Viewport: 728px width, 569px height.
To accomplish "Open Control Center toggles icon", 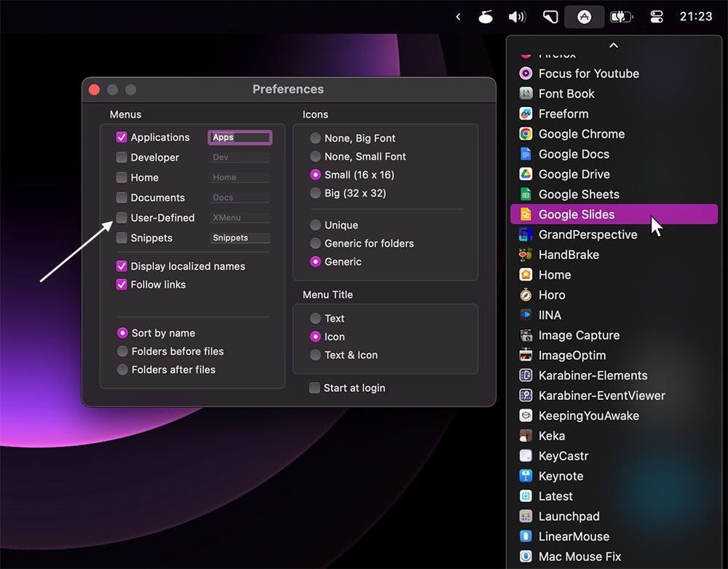I will (657, 17).
